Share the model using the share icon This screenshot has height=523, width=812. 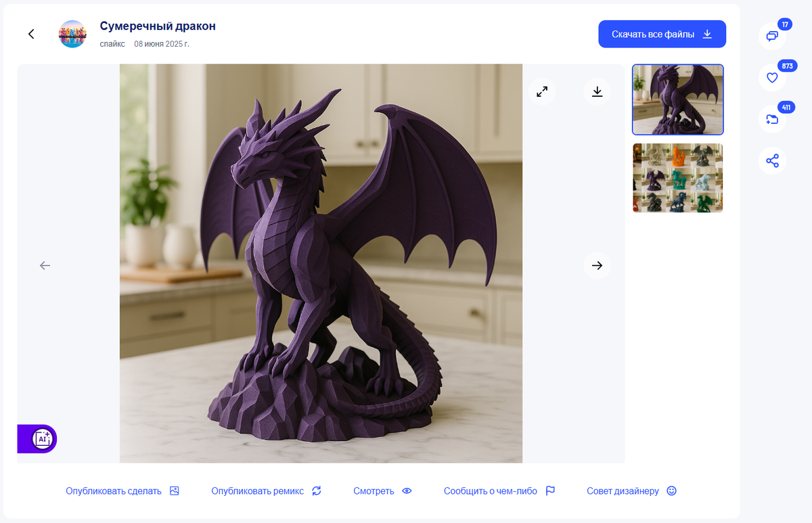[772, 160]
